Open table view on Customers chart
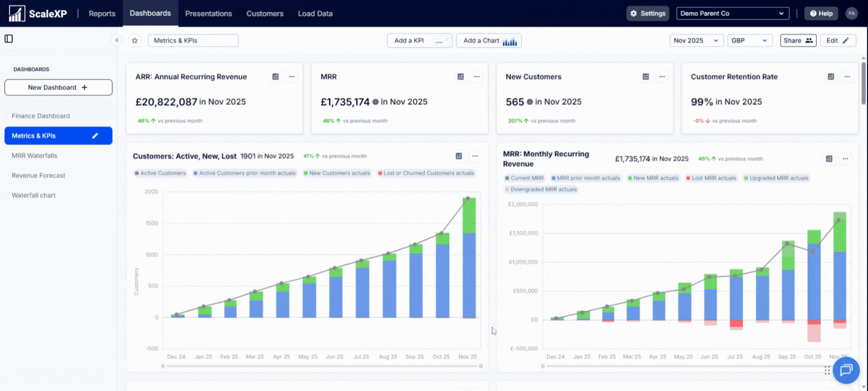This screenshot has height=391, width=868. (x=459, y=156)
